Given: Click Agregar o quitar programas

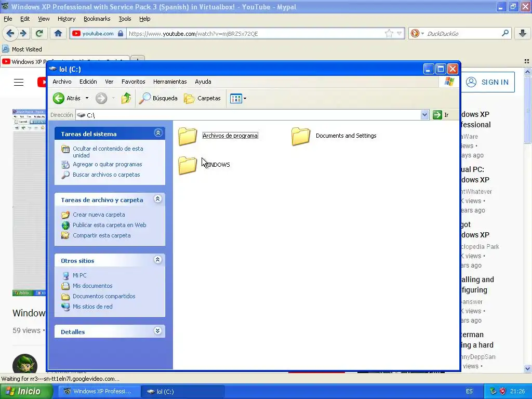Looking at the screenshot, I should point(107,164).
